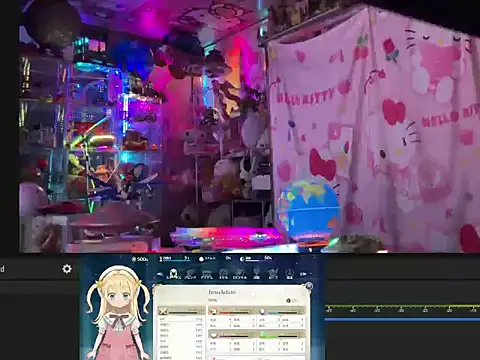The image size is (480, 360).
Task: Open the menu icon right of the status silhouette
Action: [x=190, y=274]
